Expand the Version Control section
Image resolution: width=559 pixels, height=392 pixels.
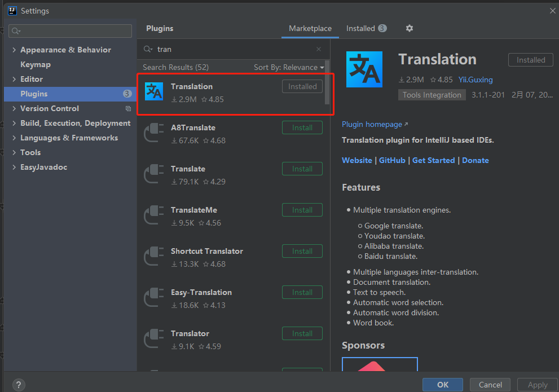14,108
